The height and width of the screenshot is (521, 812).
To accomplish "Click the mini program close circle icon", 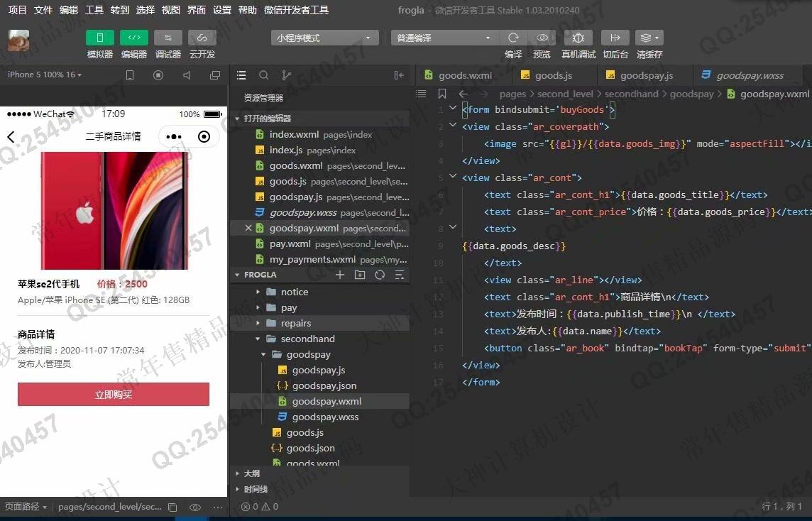I will (204, 137).
